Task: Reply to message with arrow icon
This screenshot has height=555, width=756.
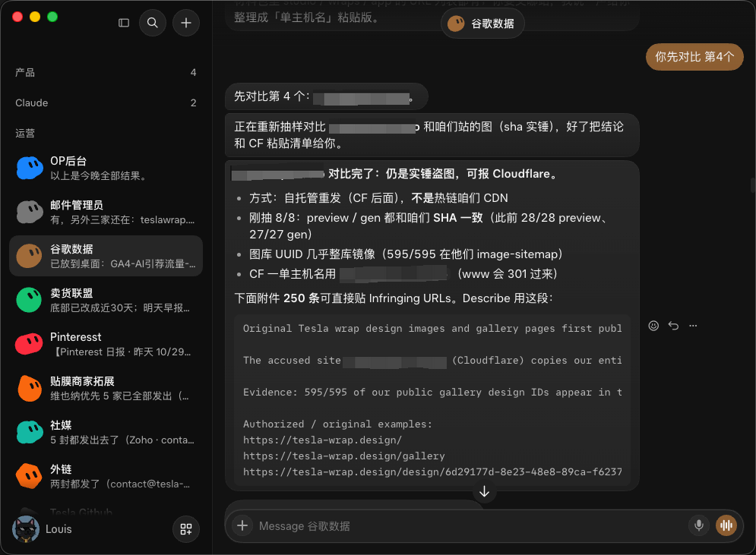Action: pyautogui.click(x=673, y=326)
